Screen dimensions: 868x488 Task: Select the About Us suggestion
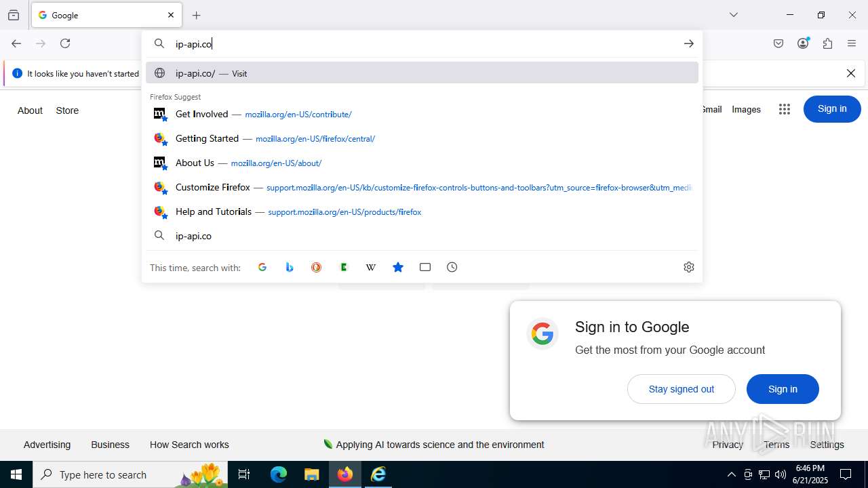click(x=422, y=163)
